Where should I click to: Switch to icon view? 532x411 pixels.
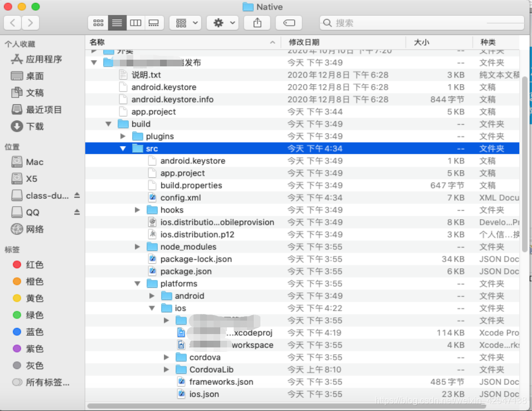coord(98,23)
